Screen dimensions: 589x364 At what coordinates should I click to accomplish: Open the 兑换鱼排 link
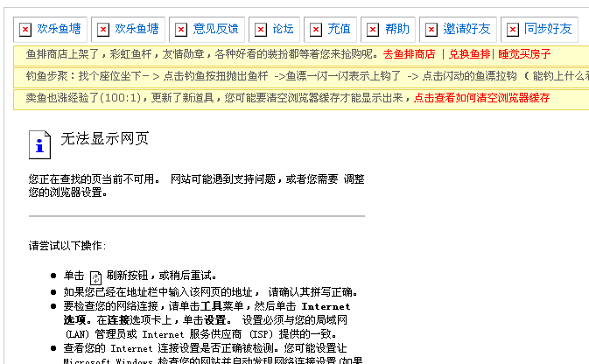pyautogui.click(x=470, y=54)
